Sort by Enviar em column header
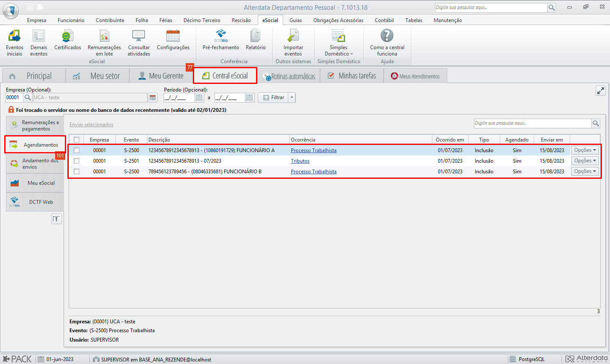Viewport: 610px width, 364px height. pyautogui.click(x=552, y=139)
